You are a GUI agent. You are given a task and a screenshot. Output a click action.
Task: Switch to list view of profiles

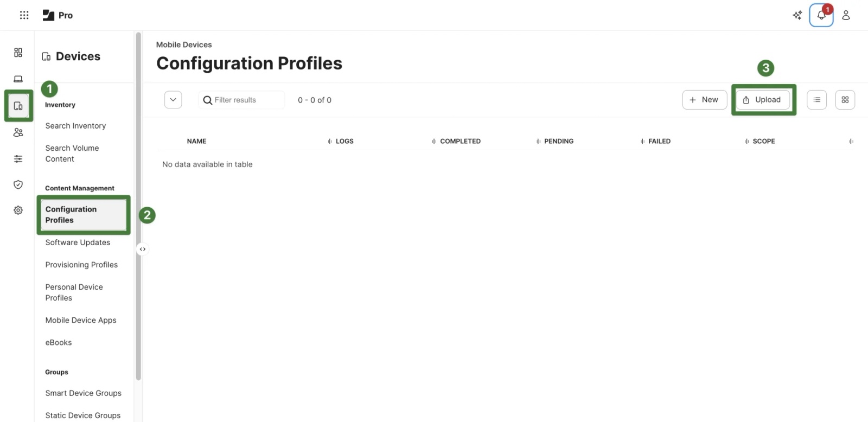tap(816, 100)
